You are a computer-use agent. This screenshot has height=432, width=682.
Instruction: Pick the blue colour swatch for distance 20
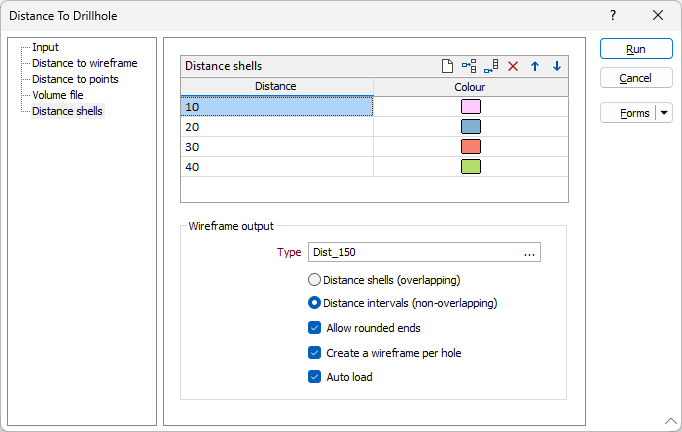click(x=471, y=127)
